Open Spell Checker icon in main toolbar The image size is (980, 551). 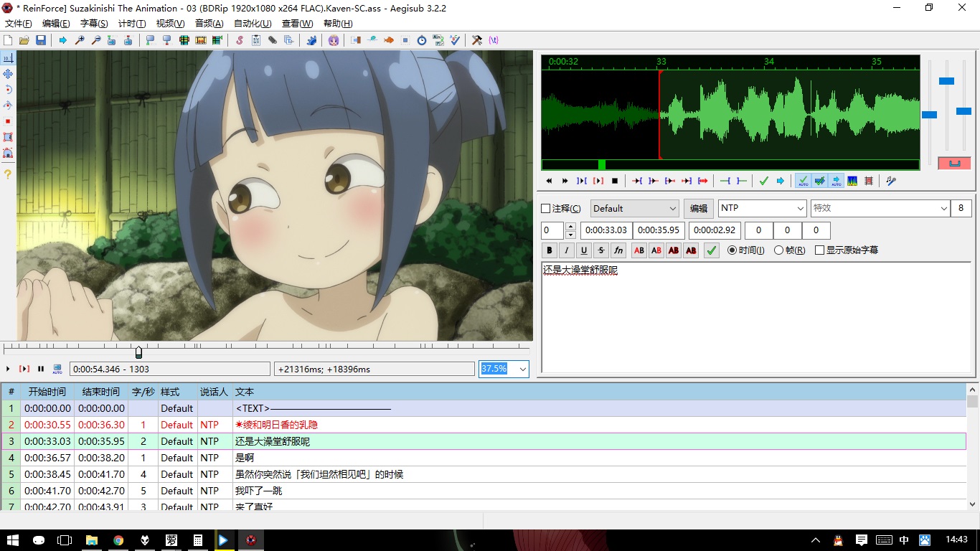tap(455, 40)
